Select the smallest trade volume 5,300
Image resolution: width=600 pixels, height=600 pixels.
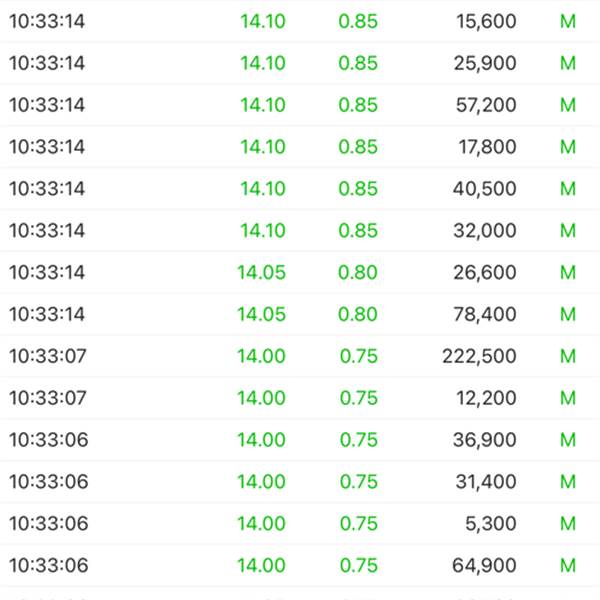click(x=490, y=523)
